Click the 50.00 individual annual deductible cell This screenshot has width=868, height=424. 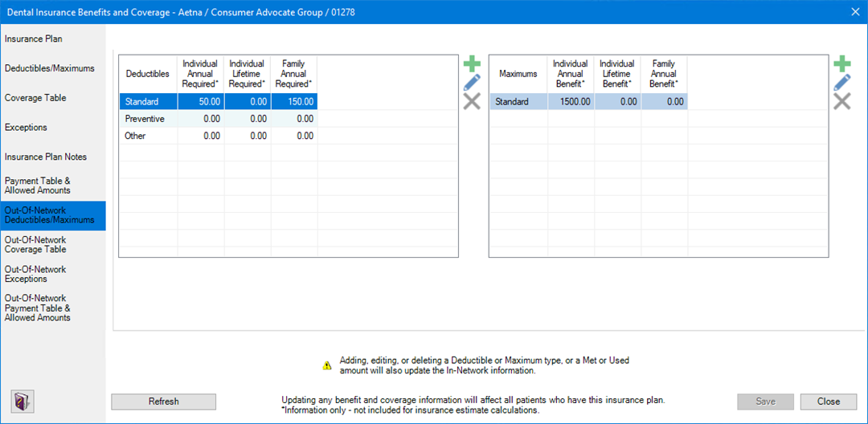(x=201, y=102)
